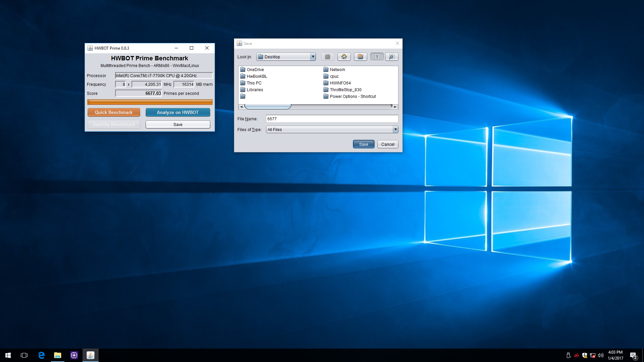Viewport: 644px width, 362px height.
Task: Select the HWiNFO64 folder
Action: pos(337,83)
